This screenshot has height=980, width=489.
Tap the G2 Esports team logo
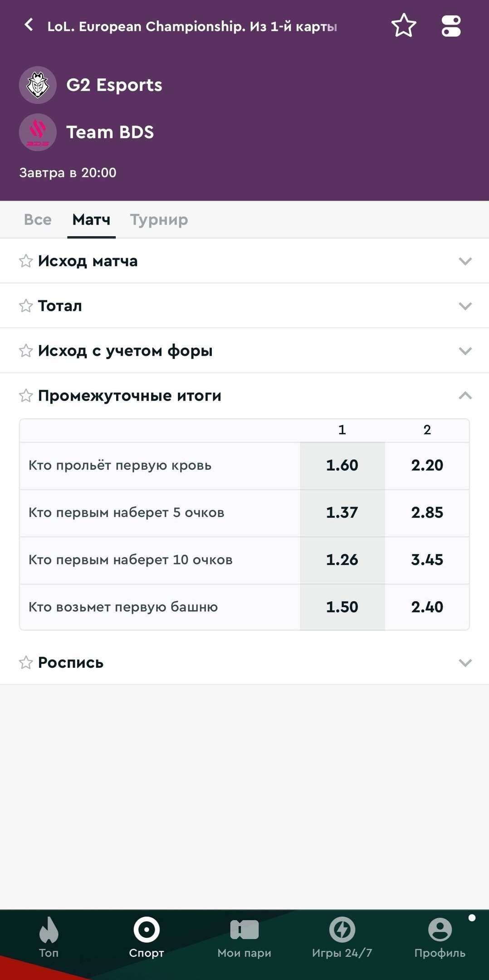tap(38, 85)
